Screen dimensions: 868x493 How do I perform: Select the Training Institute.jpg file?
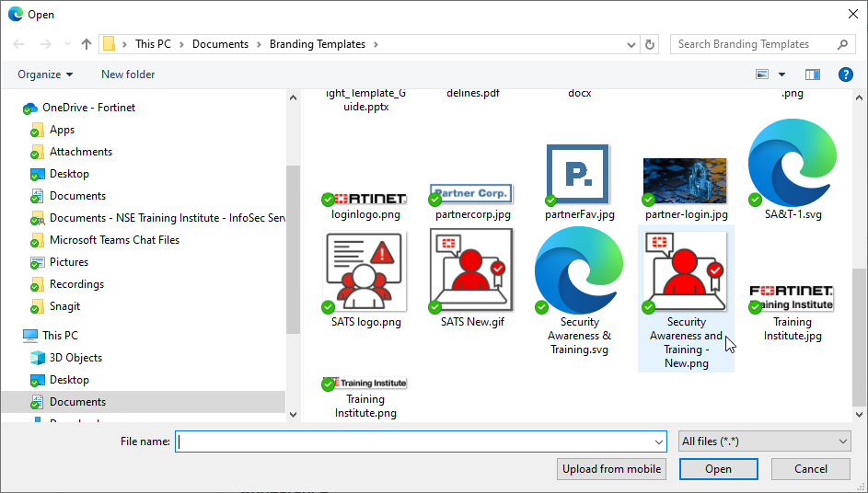[793, 313]
